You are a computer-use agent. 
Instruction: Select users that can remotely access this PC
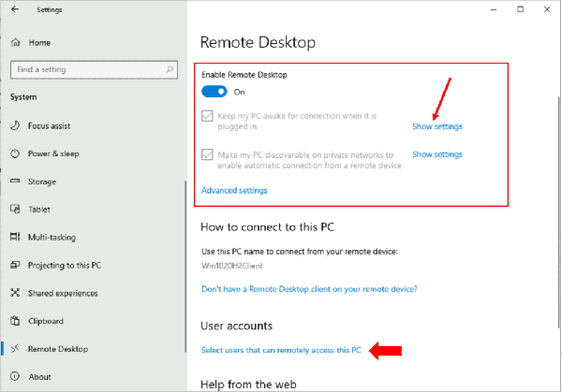point(281,351)
